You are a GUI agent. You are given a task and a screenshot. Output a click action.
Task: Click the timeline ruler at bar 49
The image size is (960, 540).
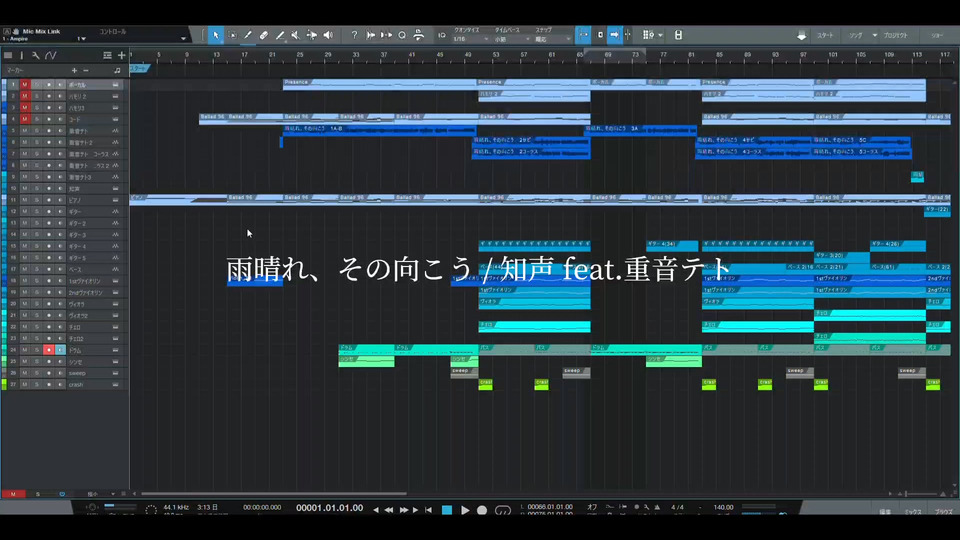(x=468, y=55)
